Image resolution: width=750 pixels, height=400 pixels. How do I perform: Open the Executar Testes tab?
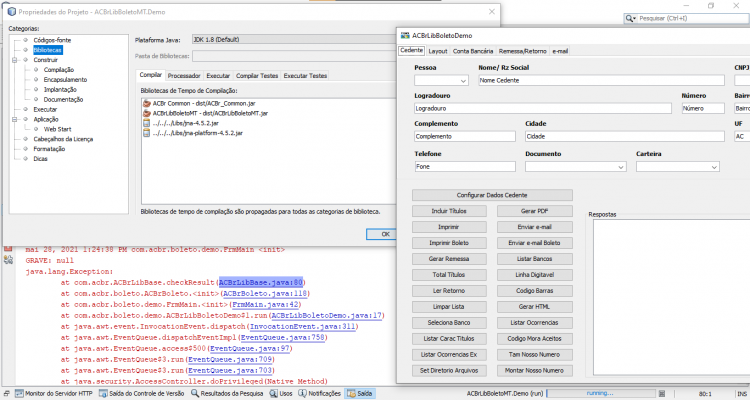[x=305, y=76]
